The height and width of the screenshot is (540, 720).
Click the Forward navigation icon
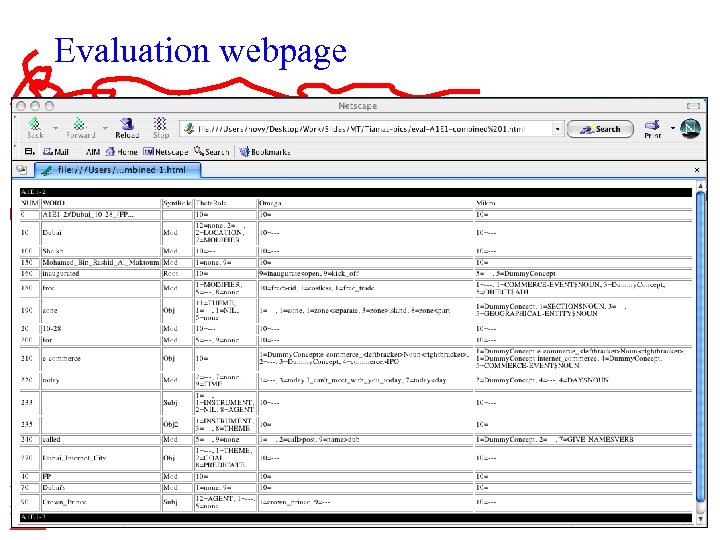tap(80, 128)
